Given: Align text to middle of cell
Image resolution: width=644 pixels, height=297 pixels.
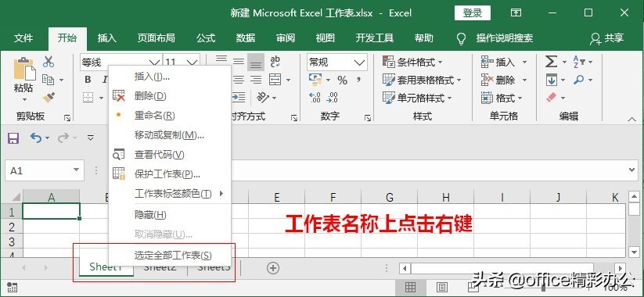Looking at the screenshot, I should click(x=239, y=62).
